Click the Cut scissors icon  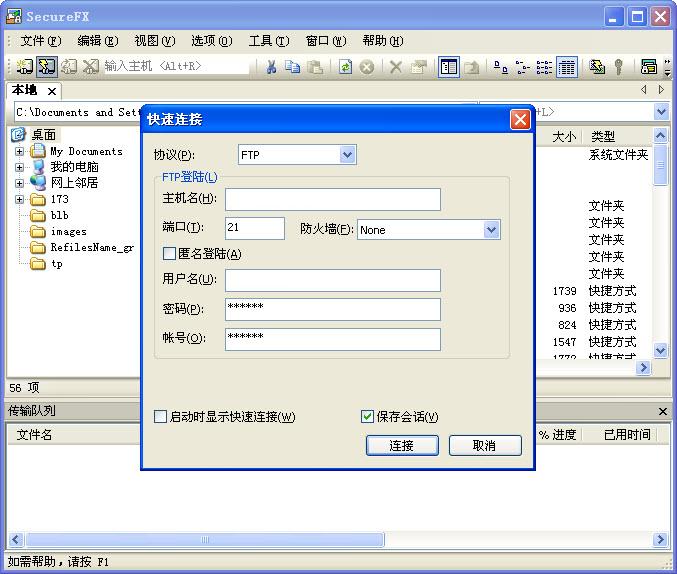tap(271, 67)
